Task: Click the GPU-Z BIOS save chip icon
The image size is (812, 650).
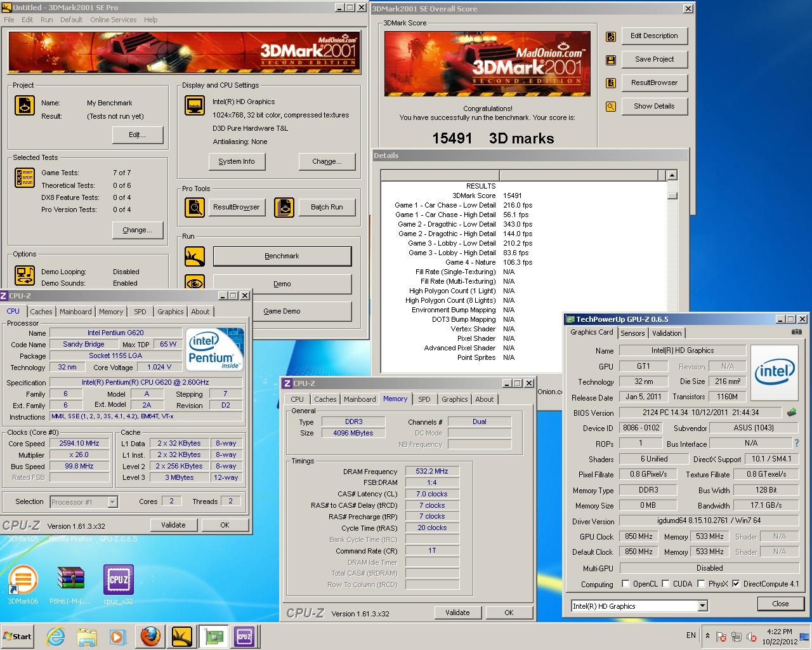Action: click(792, 413)
